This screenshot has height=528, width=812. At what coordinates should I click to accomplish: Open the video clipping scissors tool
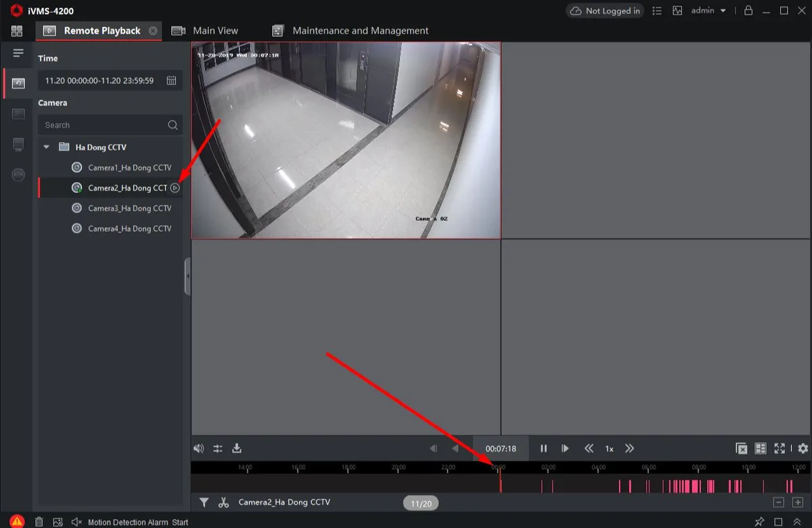coord(224,502)
